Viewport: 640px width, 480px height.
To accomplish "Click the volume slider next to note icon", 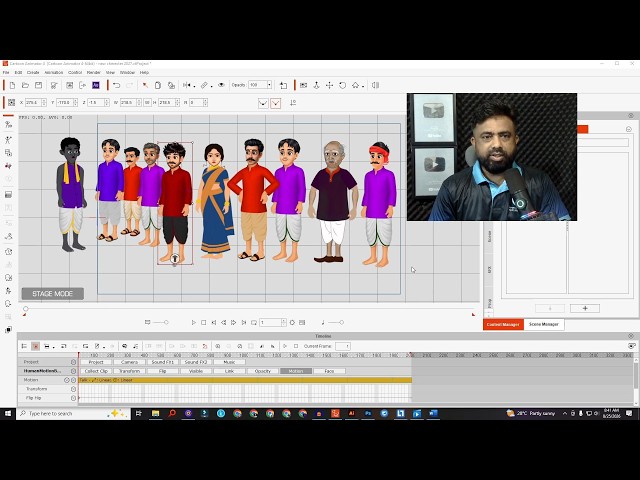I will pyautogui.click(x=336, y=322).
